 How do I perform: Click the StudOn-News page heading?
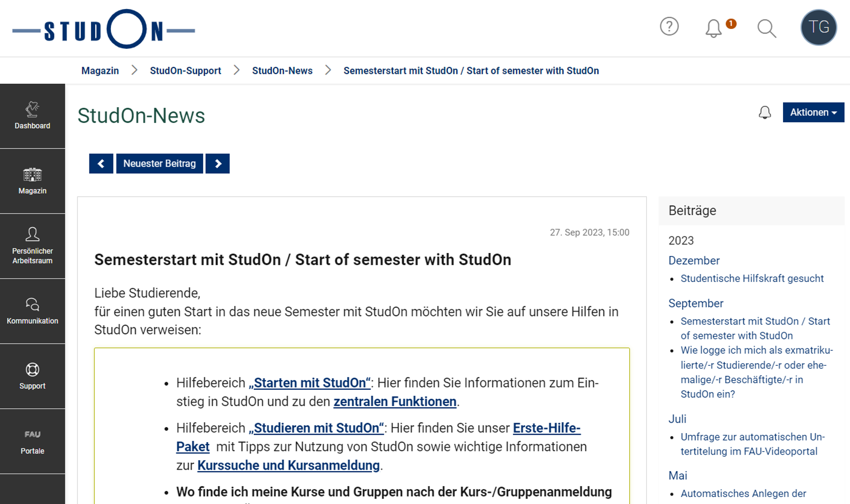141,116
